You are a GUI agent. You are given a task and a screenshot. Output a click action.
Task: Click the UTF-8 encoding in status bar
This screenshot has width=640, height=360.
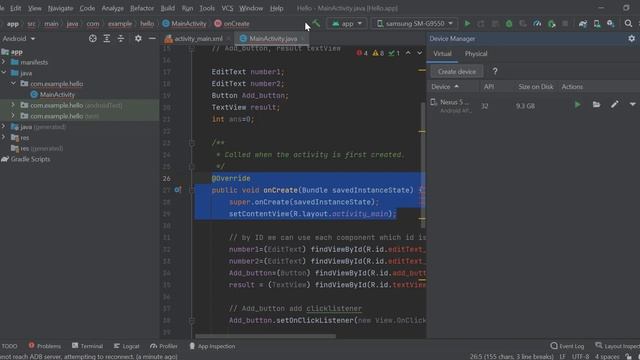tap(580, 356)
